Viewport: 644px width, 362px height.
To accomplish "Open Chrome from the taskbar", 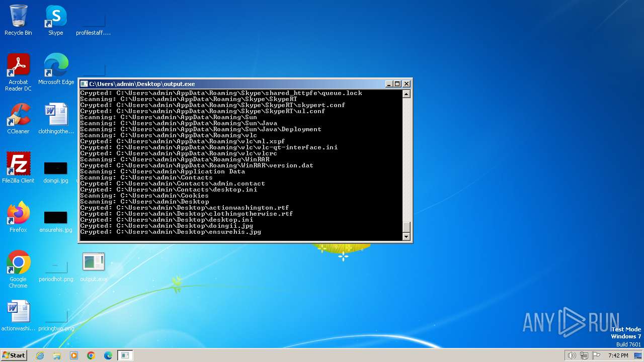I will tap(91, 355).
